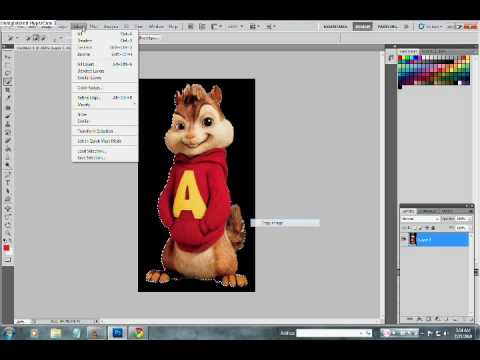Open the layer blend mode dropdown

point(420,219)
